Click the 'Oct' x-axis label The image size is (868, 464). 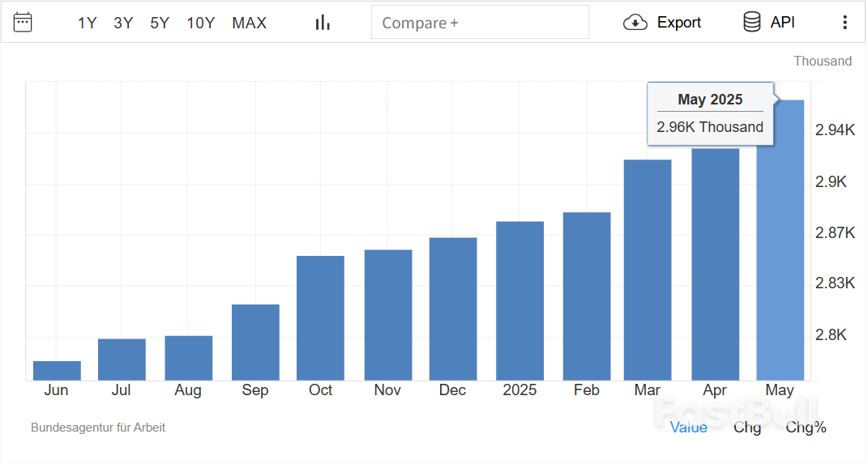click(320, 390)
